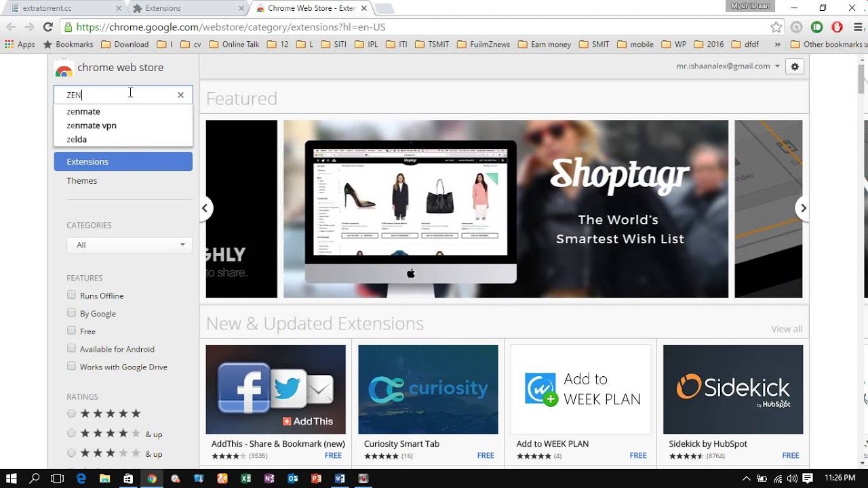Screen dimensions: 868x488
Task: Show next featured slide
Action: tap(803, 208)
